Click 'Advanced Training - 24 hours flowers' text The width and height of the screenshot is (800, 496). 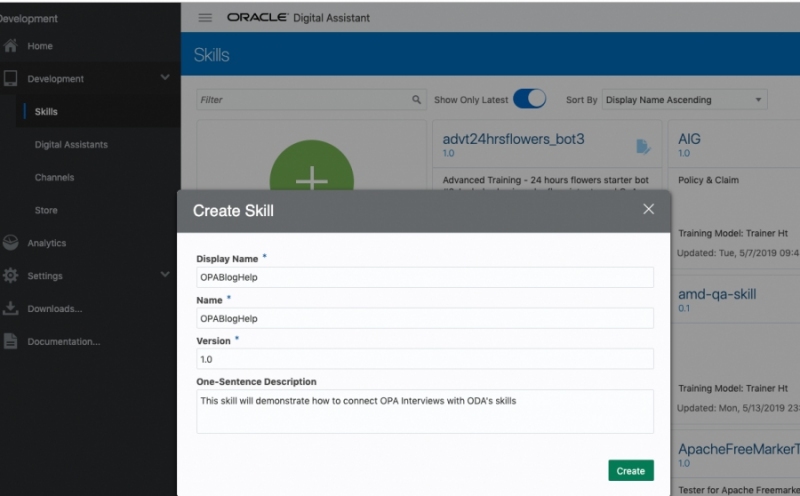tap(545, 180)
